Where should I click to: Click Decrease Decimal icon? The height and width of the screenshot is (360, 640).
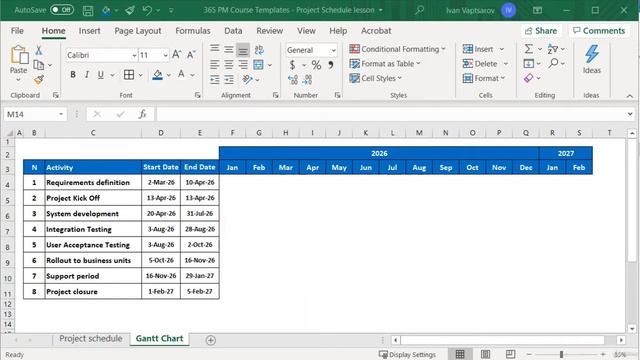pyautogui.click(x=307, y=79)
